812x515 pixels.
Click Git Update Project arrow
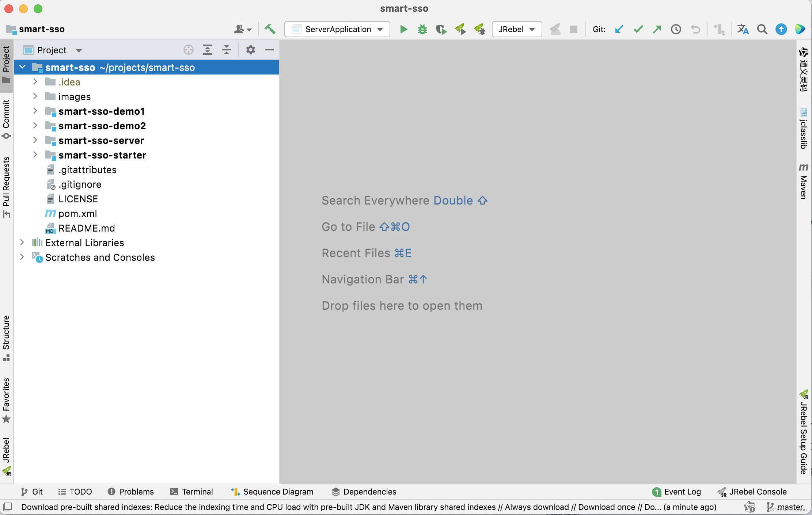coord(619,29)
